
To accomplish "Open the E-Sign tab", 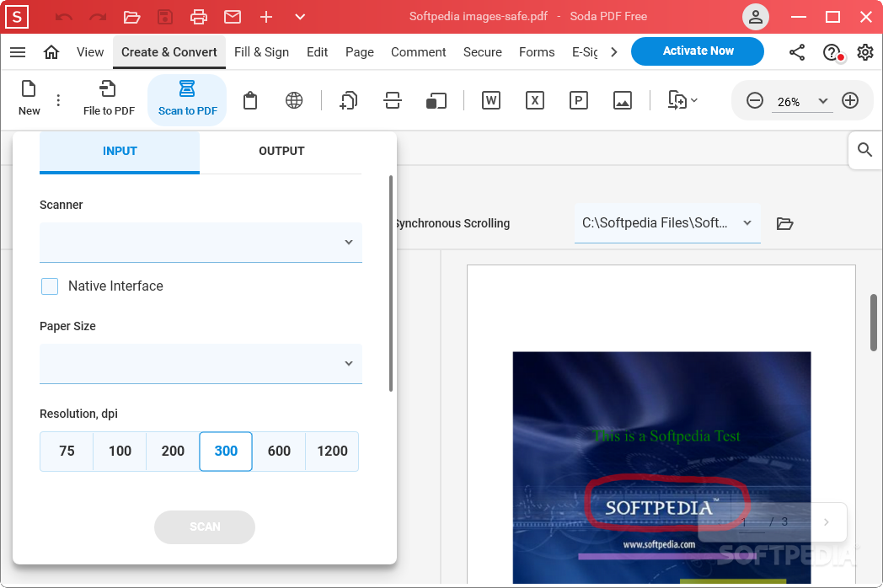I will tap(585, 52).
